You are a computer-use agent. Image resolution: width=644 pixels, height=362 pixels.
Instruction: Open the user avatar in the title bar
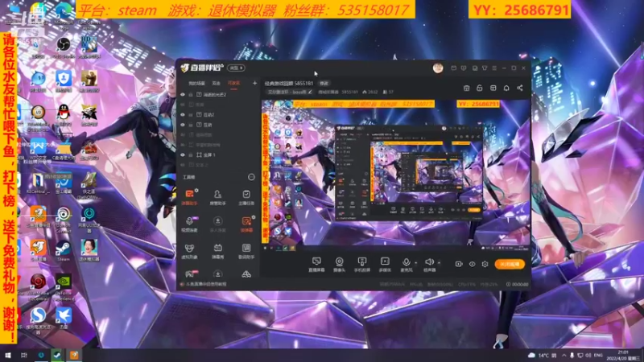click(438, 68)
